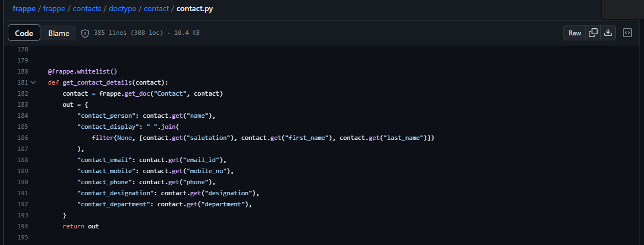Open the symbols panel icon
The image size is (644, 245).
click(x=627, y=33)
